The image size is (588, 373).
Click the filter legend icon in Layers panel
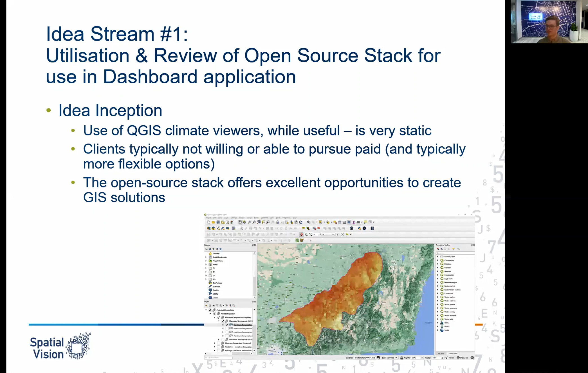coord(217,305)
